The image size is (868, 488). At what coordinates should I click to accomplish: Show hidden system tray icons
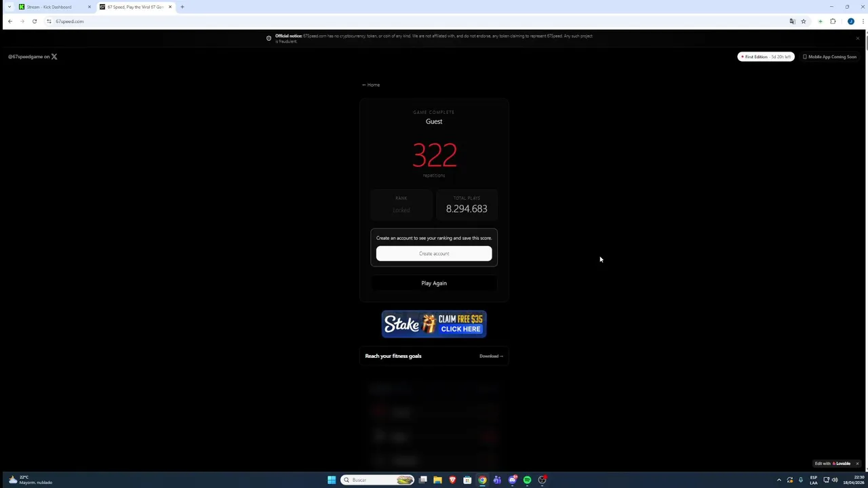click(778, 480)
